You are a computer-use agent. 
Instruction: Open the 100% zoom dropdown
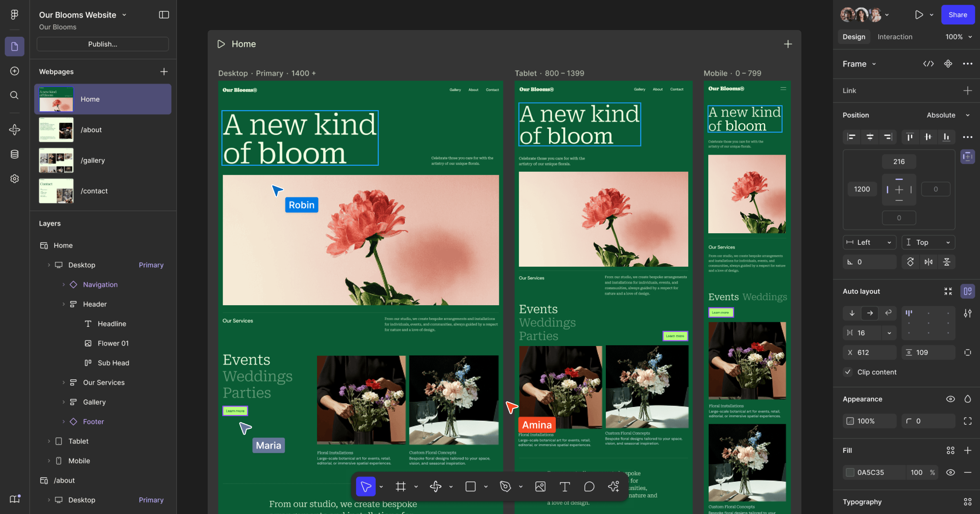tap(958, 36)
